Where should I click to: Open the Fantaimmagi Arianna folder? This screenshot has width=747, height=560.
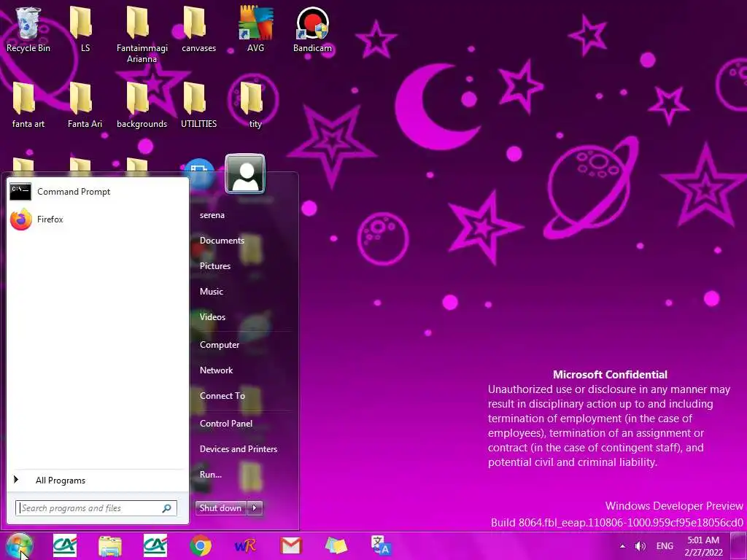[142, 34]
